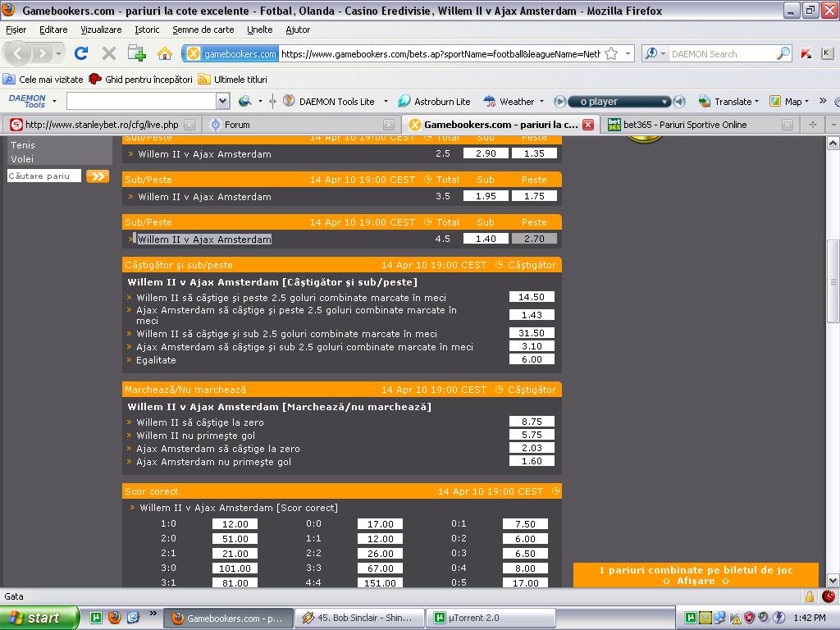The width and height of the screenshot is (840, 630).
Task: Open the URL bar history dropdown
Action: point(628,53)
